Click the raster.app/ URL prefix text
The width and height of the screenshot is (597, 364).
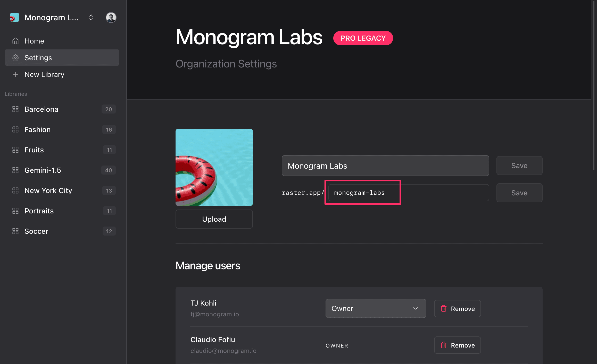click(x=303, y=193)
